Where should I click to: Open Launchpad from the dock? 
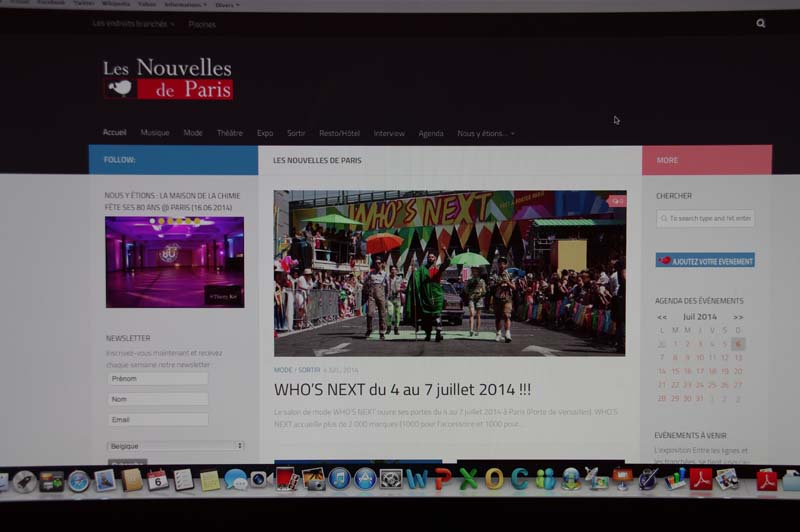tap(24, 481)
